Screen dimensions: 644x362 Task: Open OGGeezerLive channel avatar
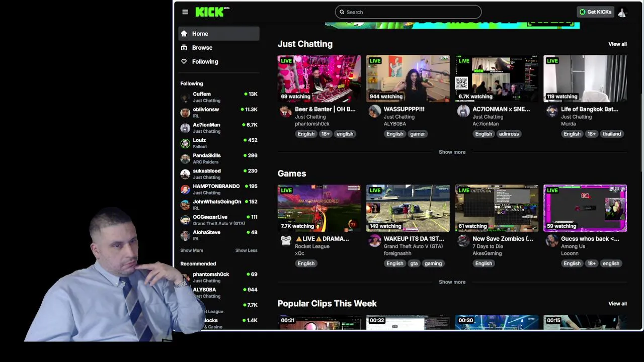(185, 220)
